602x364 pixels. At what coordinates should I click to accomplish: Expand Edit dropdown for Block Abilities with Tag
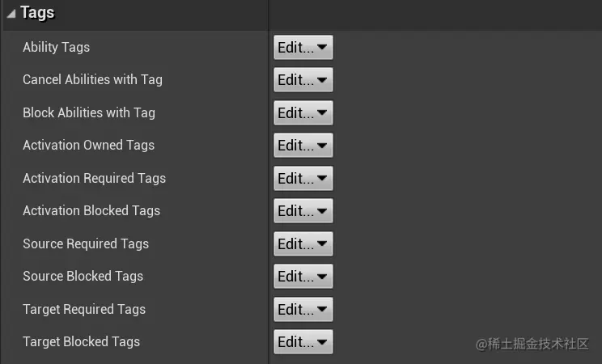303,113
